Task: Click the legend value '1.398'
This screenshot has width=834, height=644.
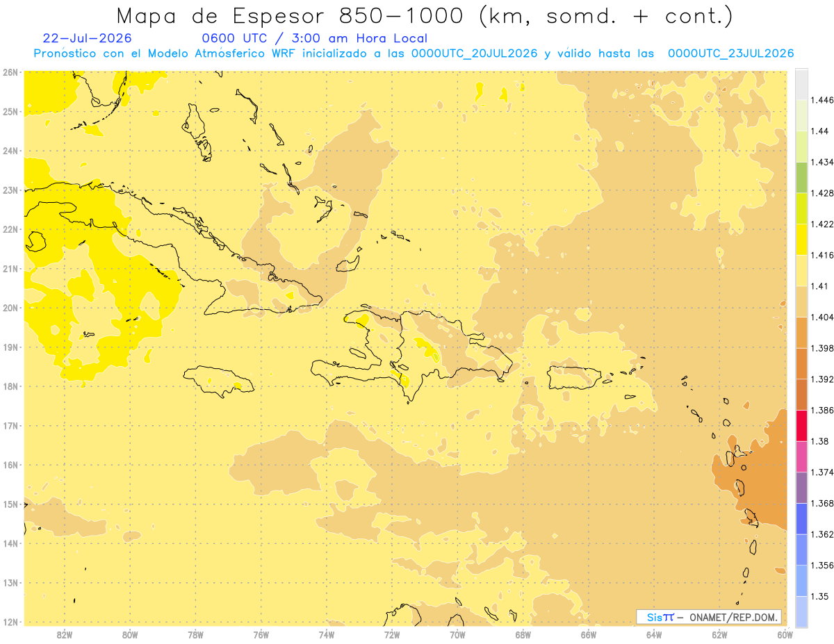Action: (x=821, y=348)
